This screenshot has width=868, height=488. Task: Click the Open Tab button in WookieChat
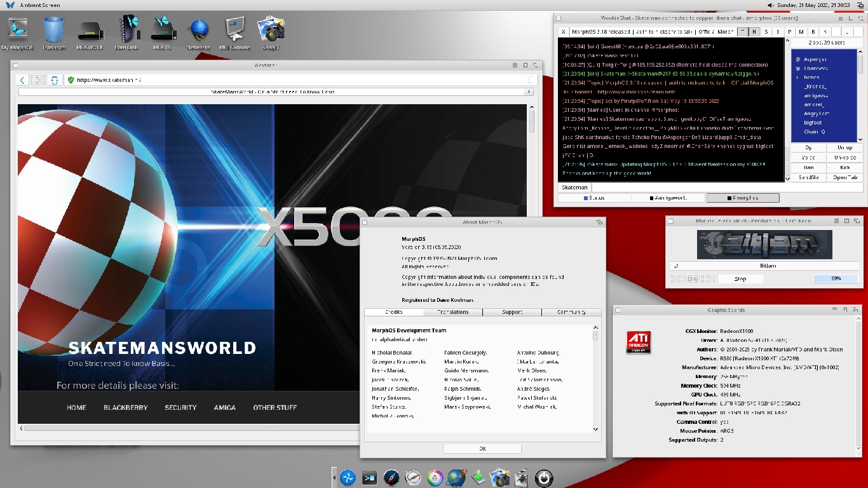(845, 177)
